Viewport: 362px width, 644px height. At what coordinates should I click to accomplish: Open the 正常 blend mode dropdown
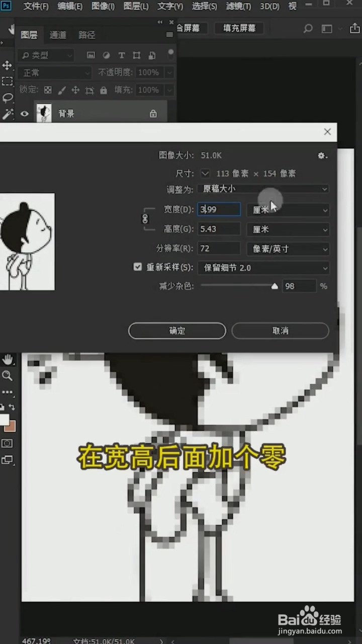[55, 73]
